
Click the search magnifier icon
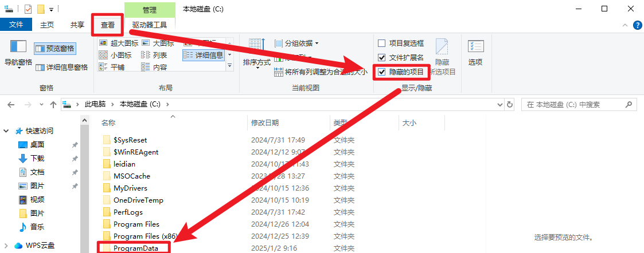coord(629,105)
